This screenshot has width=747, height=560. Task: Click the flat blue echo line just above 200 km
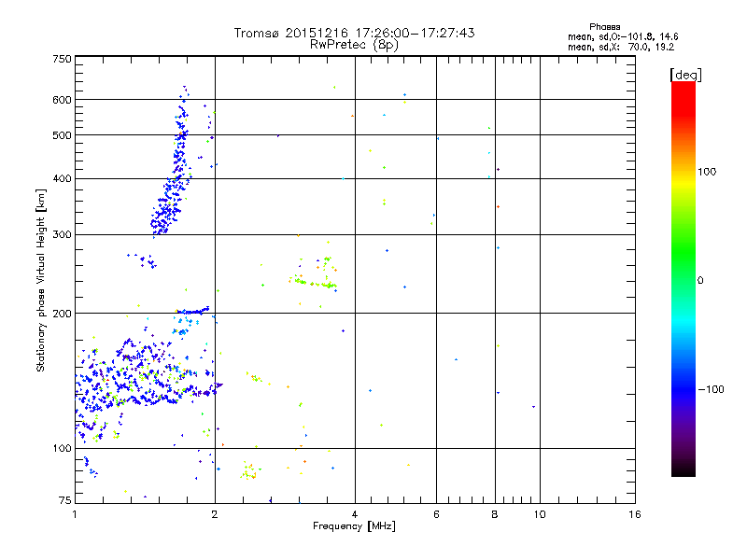pos(193,312)
